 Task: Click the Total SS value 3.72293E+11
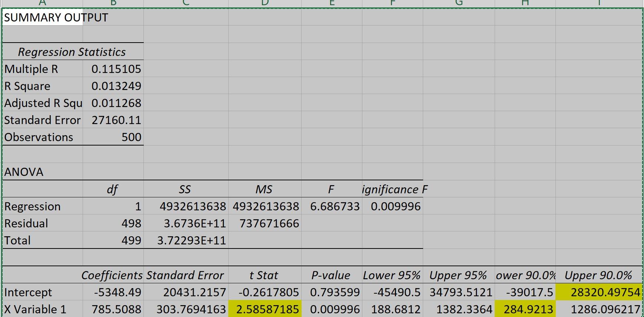point(186,240)
